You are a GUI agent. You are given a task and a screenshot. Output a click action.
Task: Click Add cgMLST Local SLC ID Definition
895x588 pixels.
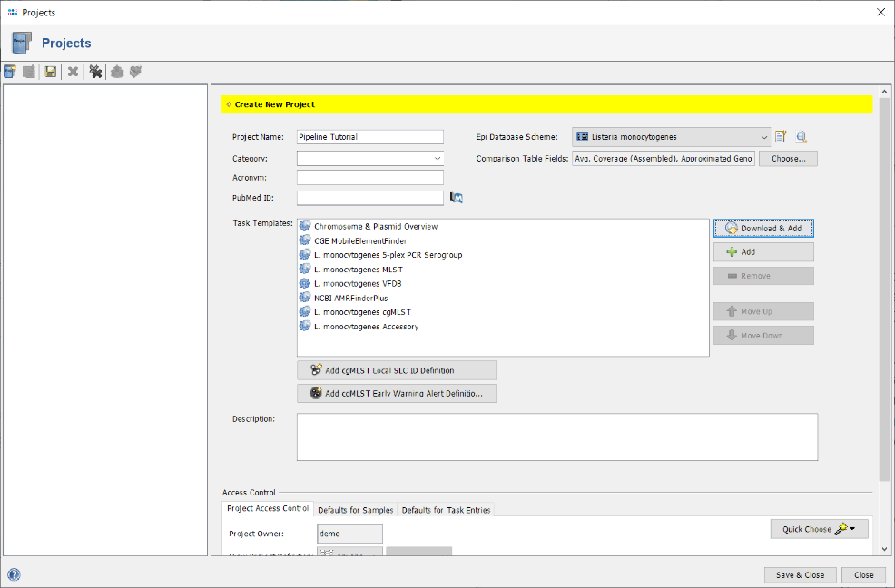click(397, 370)
